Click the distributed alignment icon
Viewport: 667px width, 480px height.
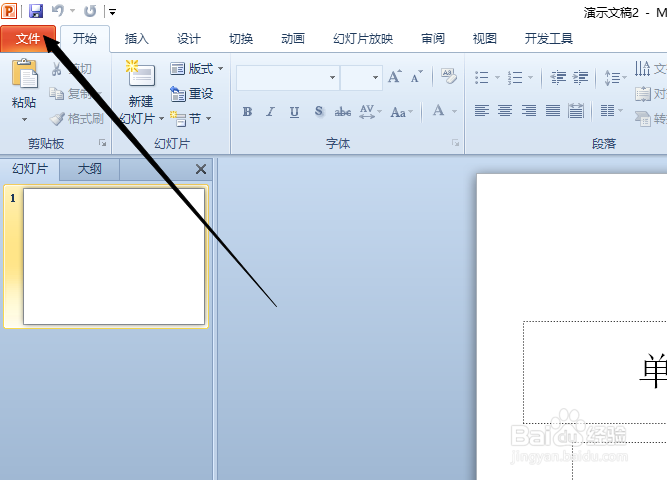pos(576,111)
